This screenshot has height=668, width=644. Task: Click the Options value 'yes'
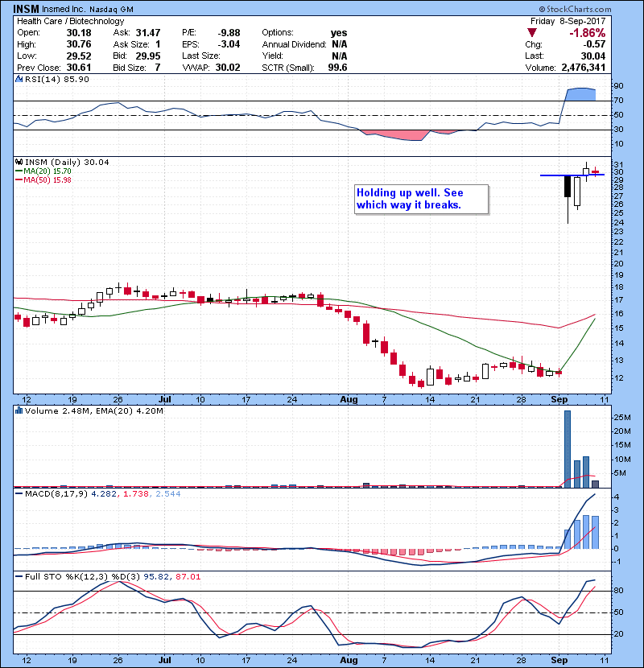click(339, 33)
